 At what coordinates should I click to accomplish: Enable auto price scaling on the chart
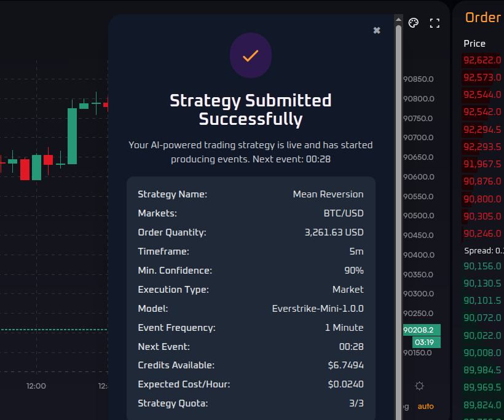[426, 406]
